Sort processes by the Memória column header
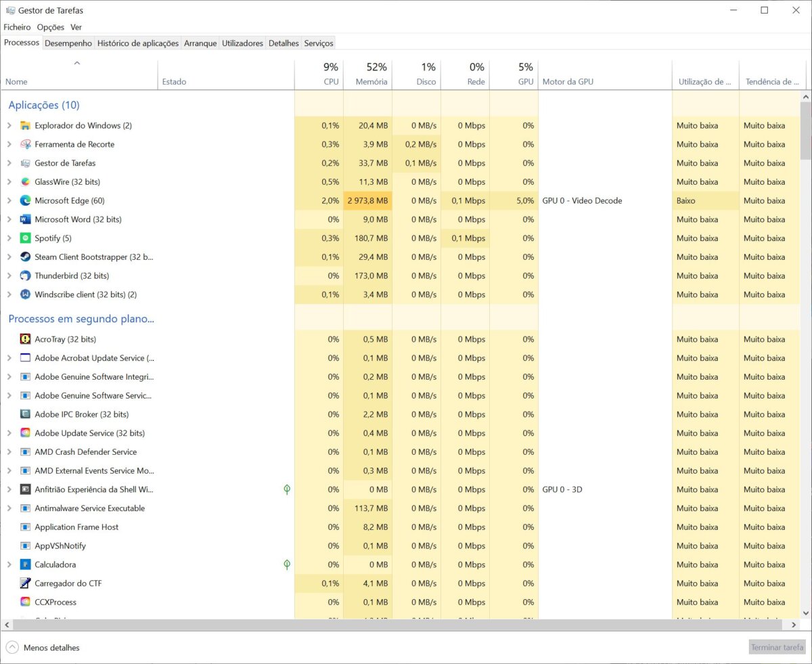The image size is (812, 664). pyautogui.click(x=368, y=74)
